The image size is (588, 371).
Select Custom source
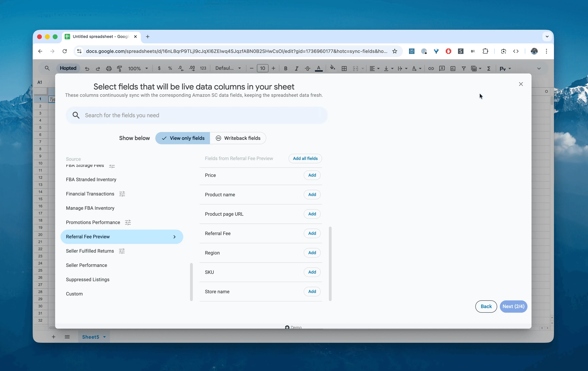click(x=74, y=294)
